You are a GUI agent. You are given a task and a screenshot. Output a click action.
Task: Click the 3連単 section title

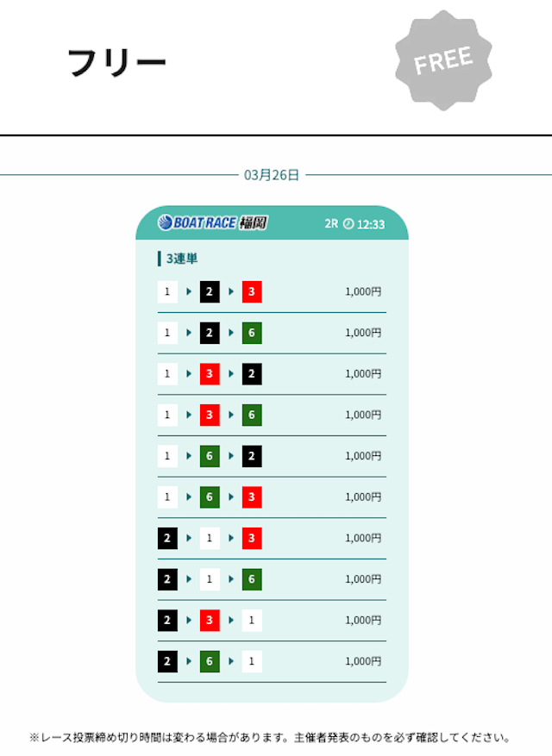pos(182,259)
